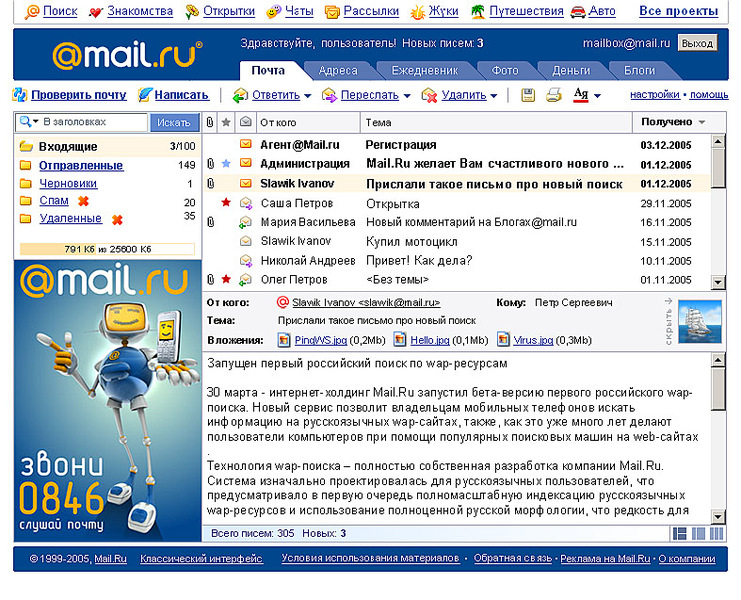The width and height of the screenshot is (741, 600).
Task: Open the font/encoding Aя dropdown
Action: (597, 96)
